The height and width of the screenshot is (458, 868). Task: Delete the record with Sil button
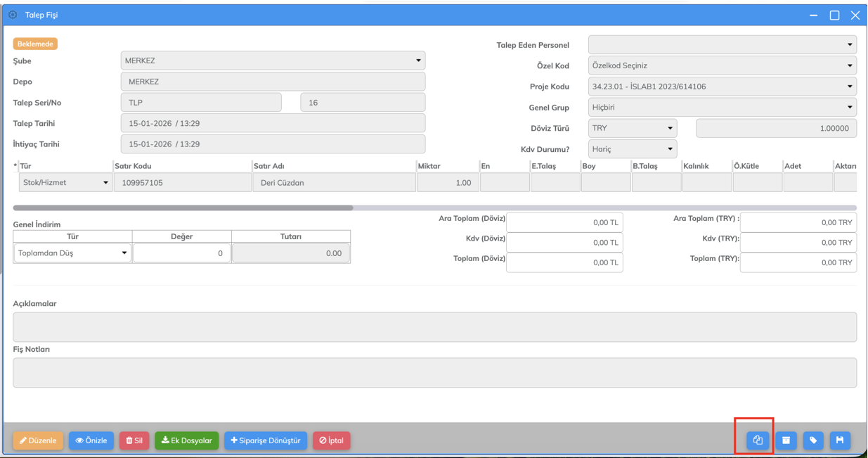134,440
